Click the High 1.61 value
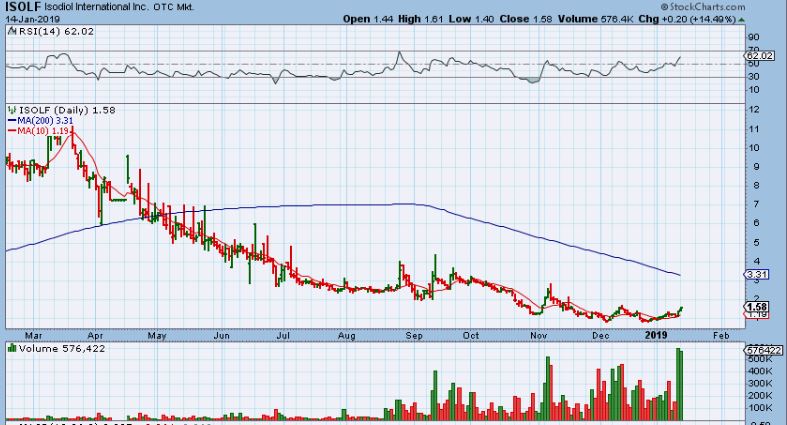The width and height of the screenshot is (787, 425). 421,19
